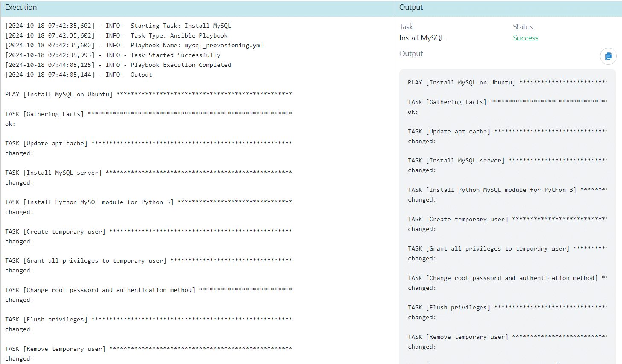Viewport: 622px width, 364px height.
Task: Select the PLAY line in Execution log
Action: coord(148,95)
